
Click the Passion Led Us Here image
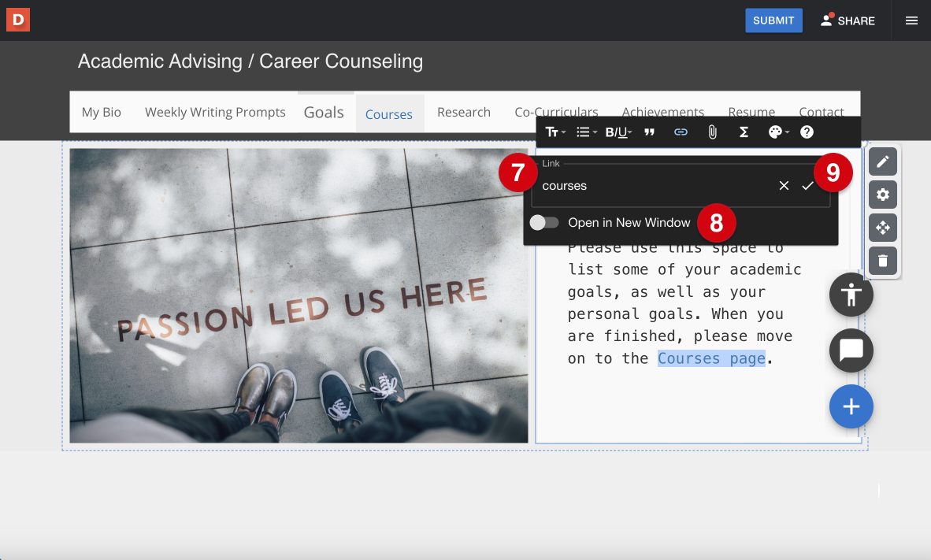pyautogui.click(x=299, y=295)
